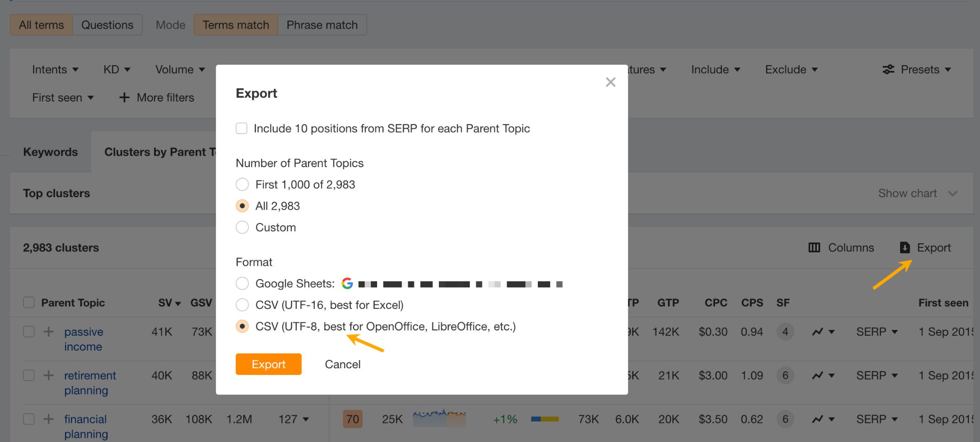Open the Volume filter dropdown
Screen dimensions: 980x442
point(179,69)
